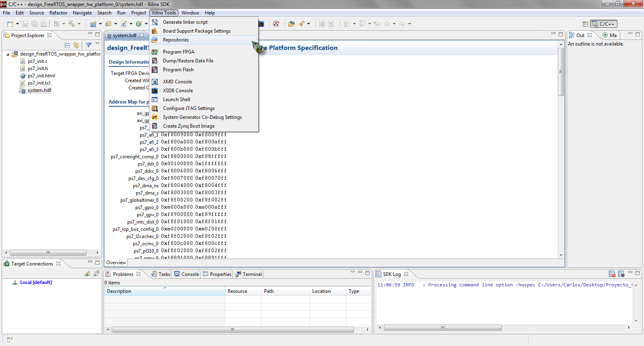
Task: Click the Print toolbar icon
Action: (x=43, y=24)
